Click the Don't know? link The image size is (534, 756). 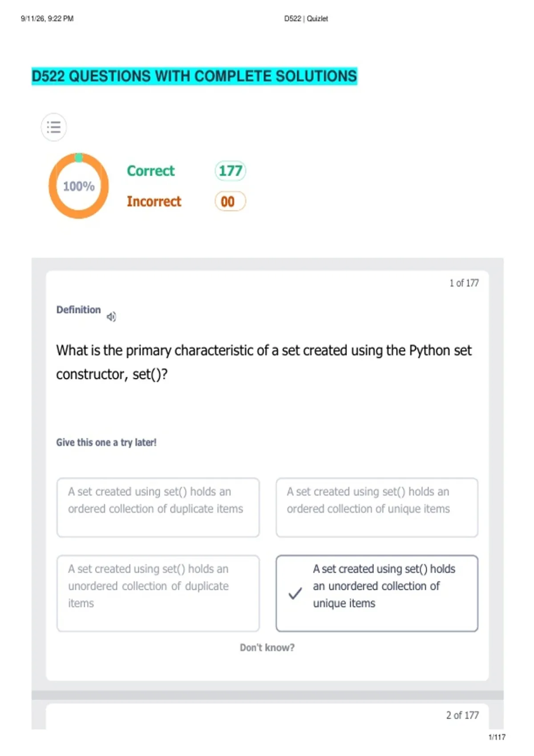[267, 647]
